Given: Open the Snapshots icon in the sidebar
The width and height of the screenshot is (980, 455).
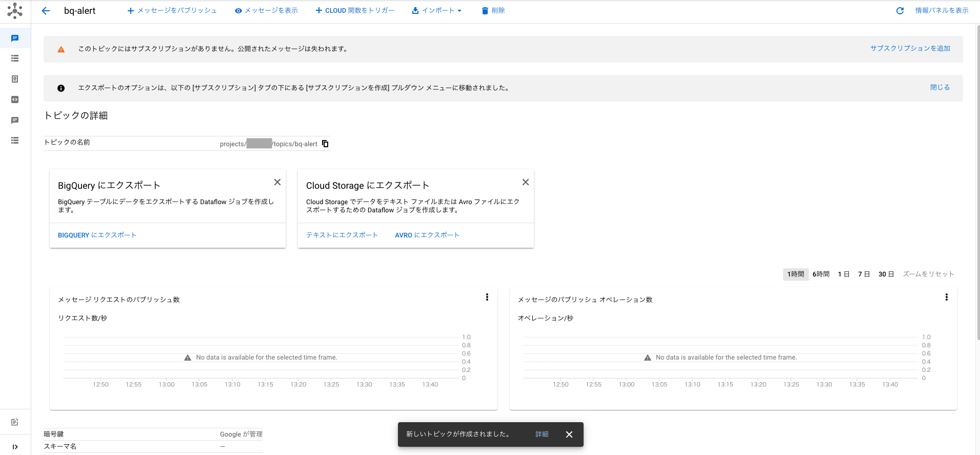Looking at the screenshot, I should 15,79.
